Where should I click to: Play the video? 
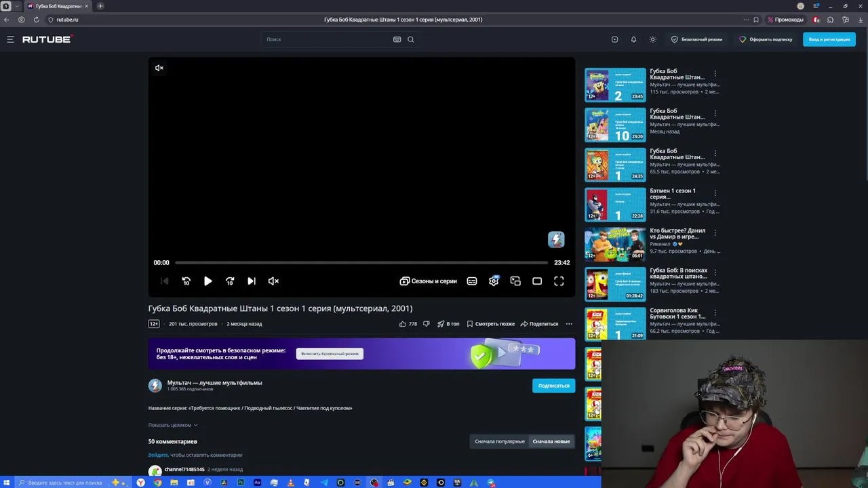point(208,281)
